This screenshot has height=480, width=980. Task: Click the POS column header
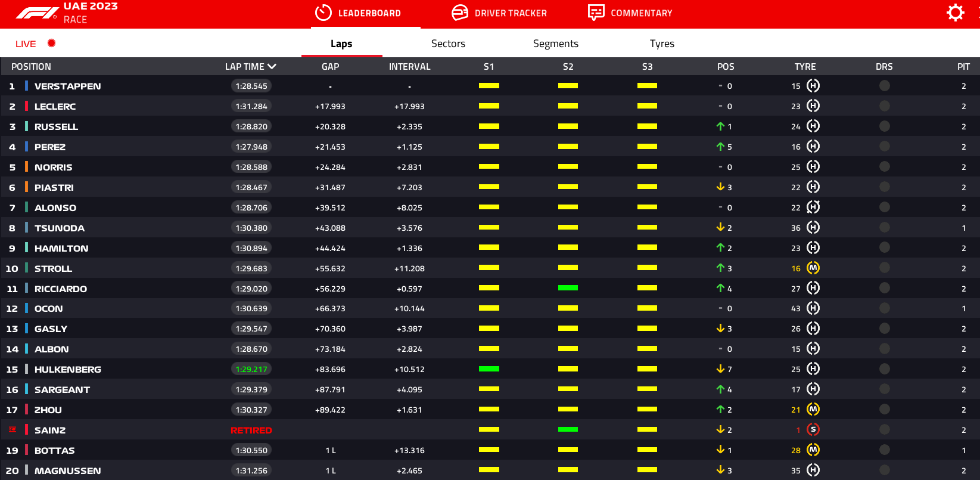click(726, 67)
